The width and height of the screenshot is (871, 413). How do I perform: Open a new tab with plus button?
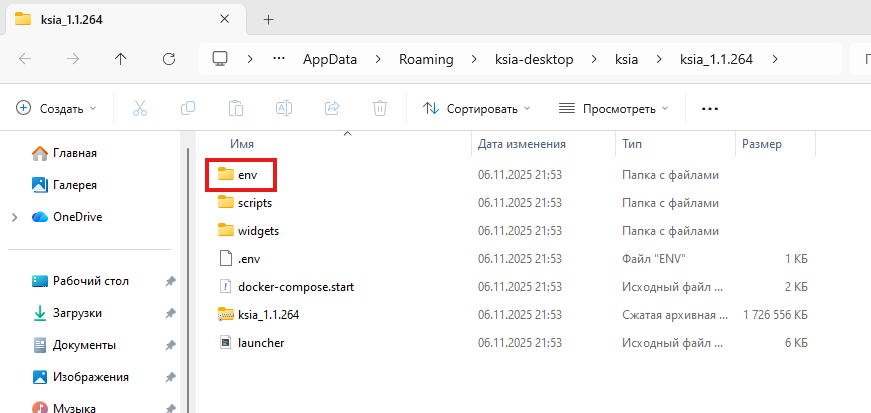(x=269, y=19)
